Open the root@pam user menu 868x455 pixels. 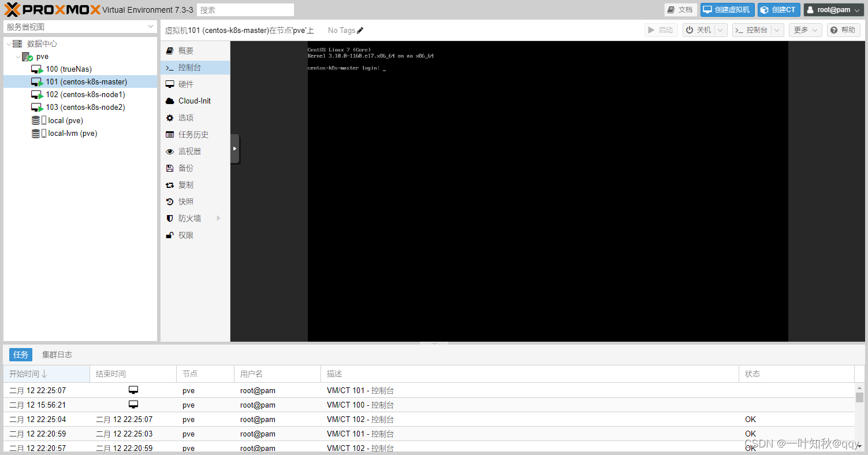coord(834,10)
